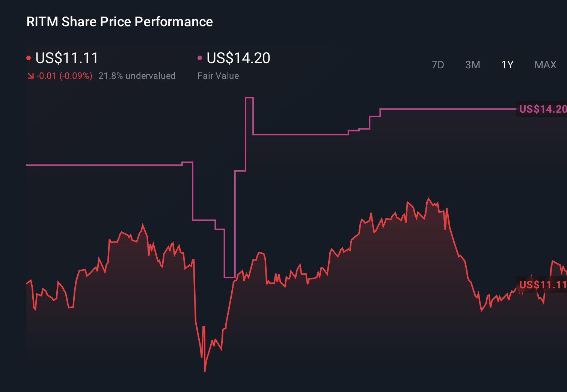This screenshot has height=392, width=567.
Task: Select the 1Y time range
Action: coord(507,65)
